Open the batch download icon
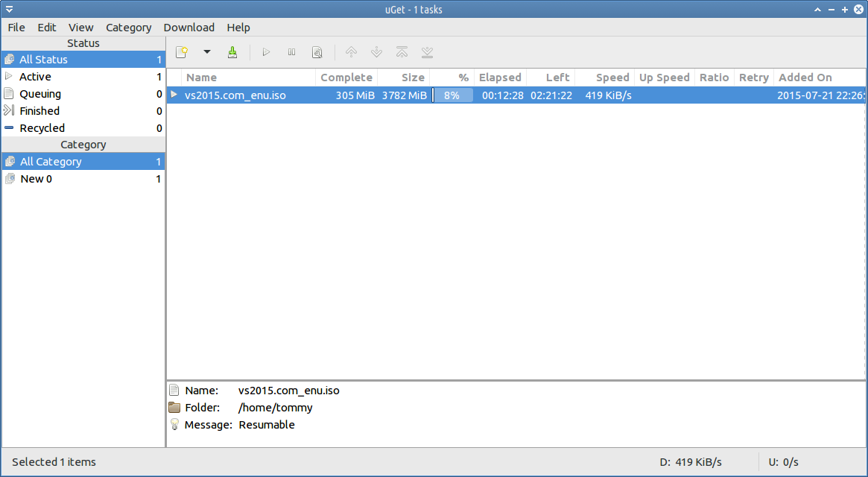868x477 pixels. (232, 52)
